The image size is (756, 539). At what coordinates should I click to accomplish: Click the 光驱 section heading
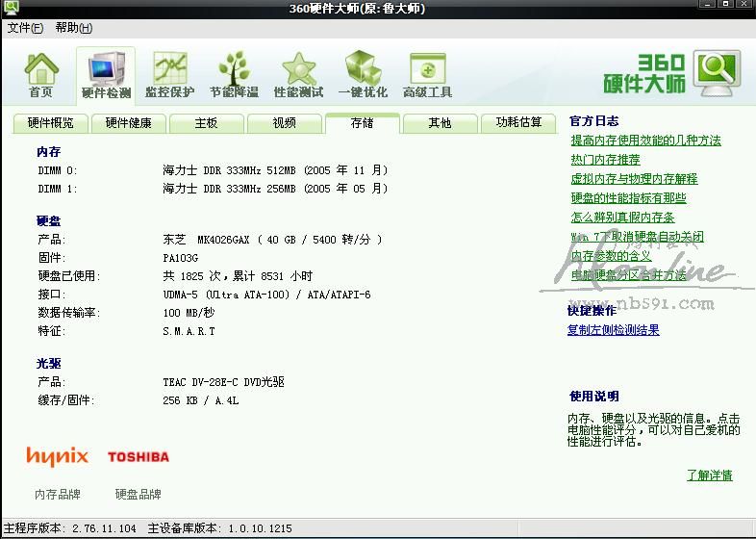pyautogui.click(x=49, y=364)
